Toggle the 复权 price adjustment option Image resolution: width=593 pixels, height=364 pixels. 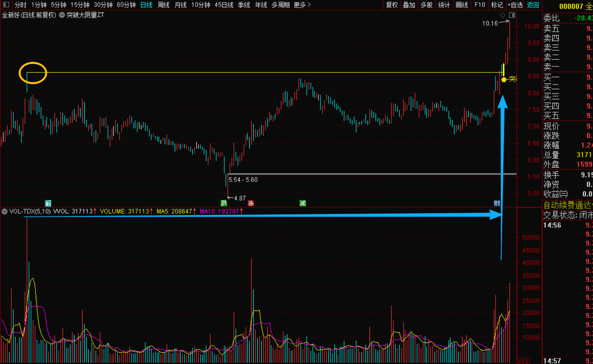coord(392,5)
